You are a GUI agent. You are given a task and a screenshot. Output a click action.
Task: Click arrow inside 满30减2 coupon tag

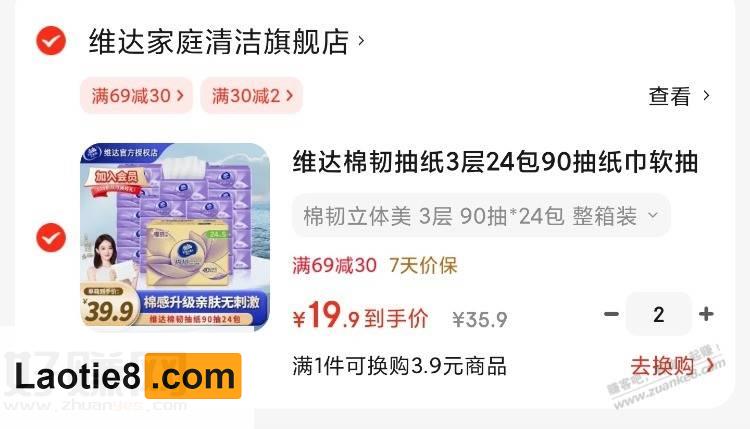(289, 96)
